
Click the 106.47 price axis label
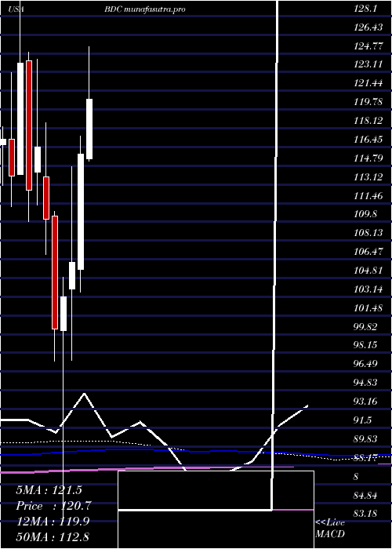368,252
